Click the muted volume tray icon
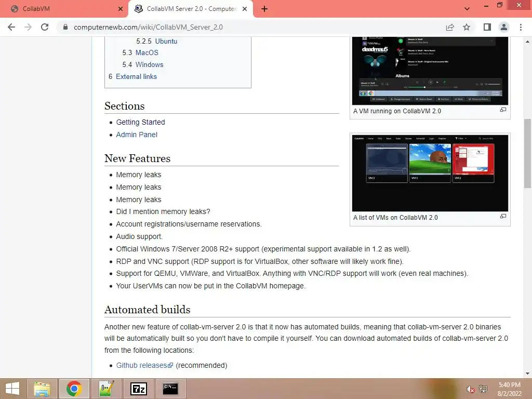Viewport: 532px width, 399px height. 470,389
